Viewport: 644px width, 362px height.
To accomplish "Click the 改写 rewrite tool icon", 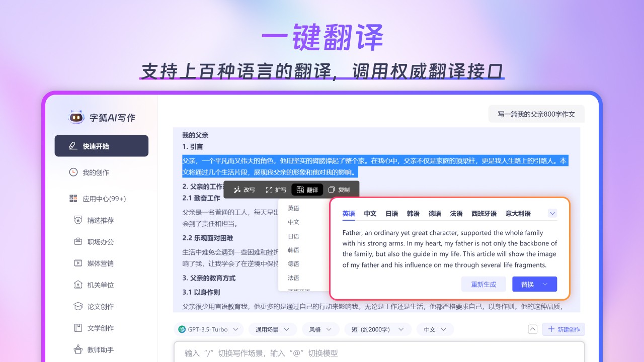I will (237, 190).
